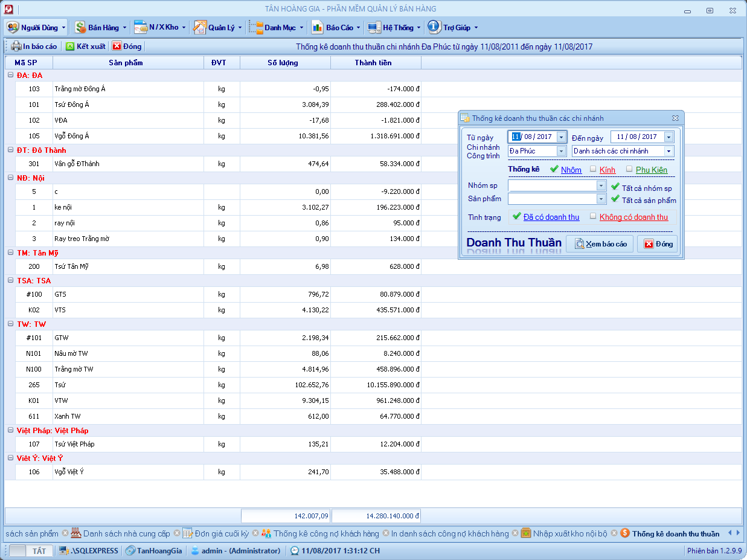Click the Quản Lý house icon

(x=199, y=28)
